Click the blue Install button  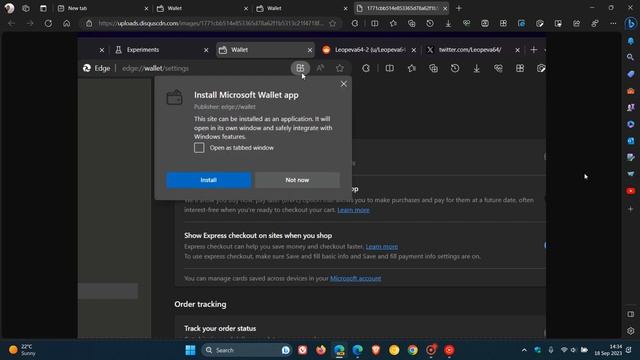pyautogui.click(x=209, y=180)
